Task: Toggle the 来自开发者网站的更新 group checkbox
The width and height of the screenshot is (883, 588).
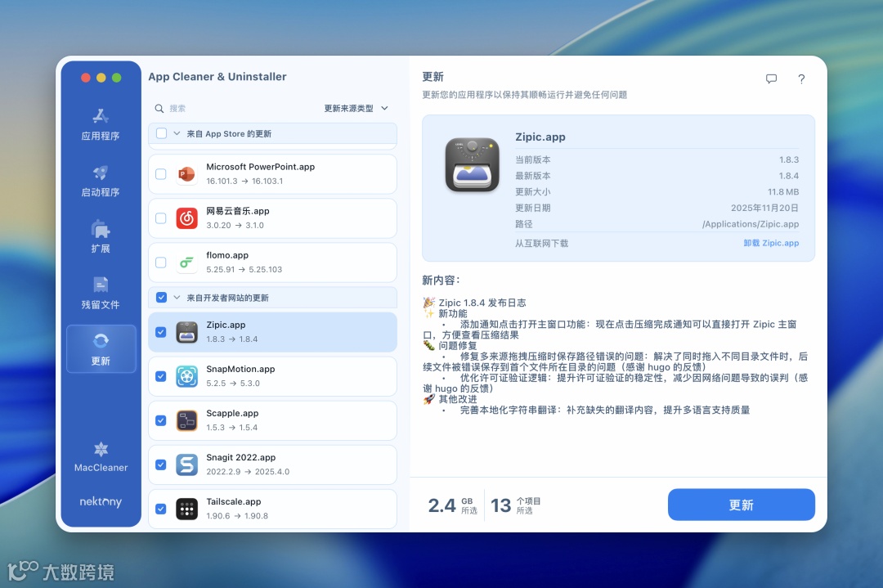Action: 161,298
